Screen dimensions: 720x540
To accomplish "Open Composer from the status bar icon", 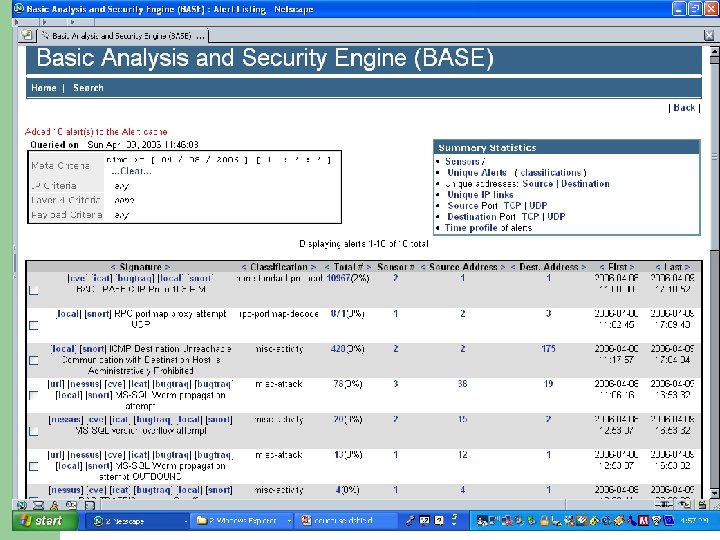I will tap(90, 506).
